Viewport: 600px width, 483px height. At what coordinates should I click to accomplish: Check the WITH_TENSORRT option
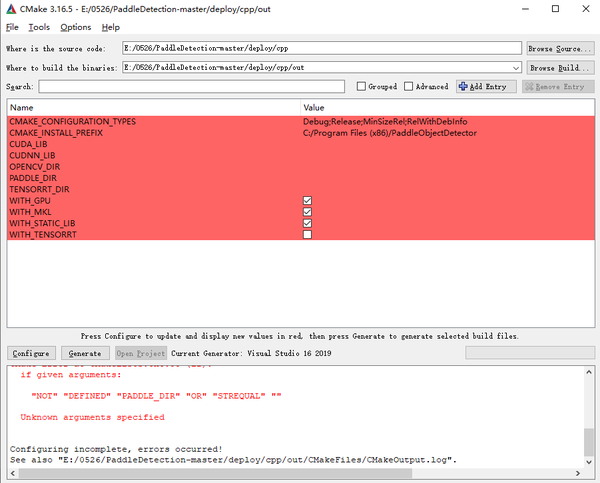click(307, 235)
